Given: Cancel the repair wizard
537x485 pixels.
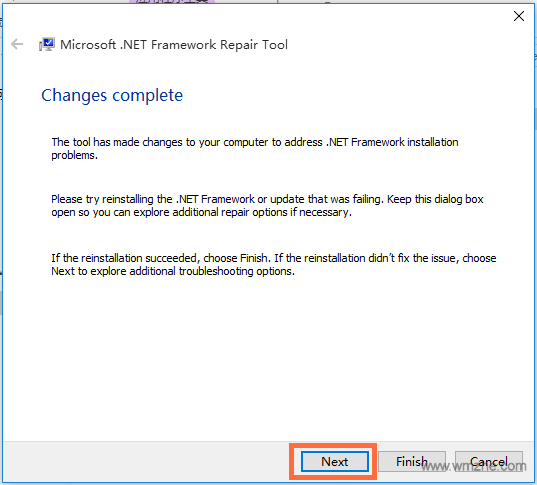Looking at the screenshot, I should [x=489, y=461].
